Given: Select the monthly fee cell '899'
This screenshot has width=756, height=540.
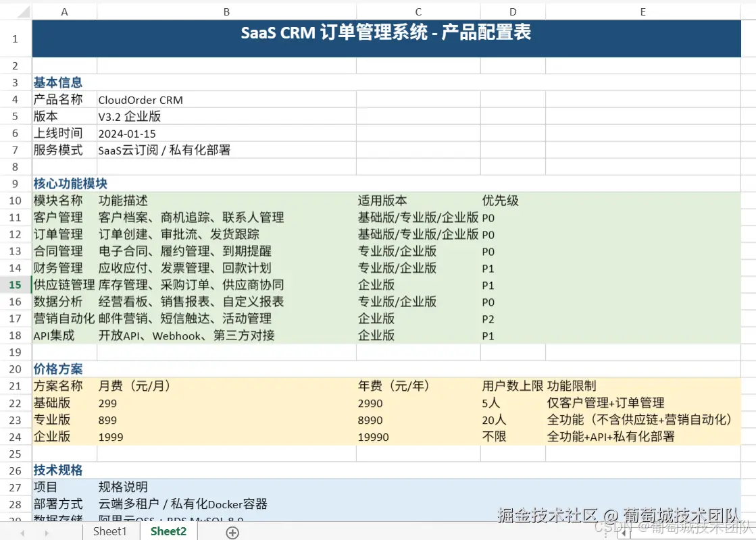Looking at the screenshot, I should (226, 420).
